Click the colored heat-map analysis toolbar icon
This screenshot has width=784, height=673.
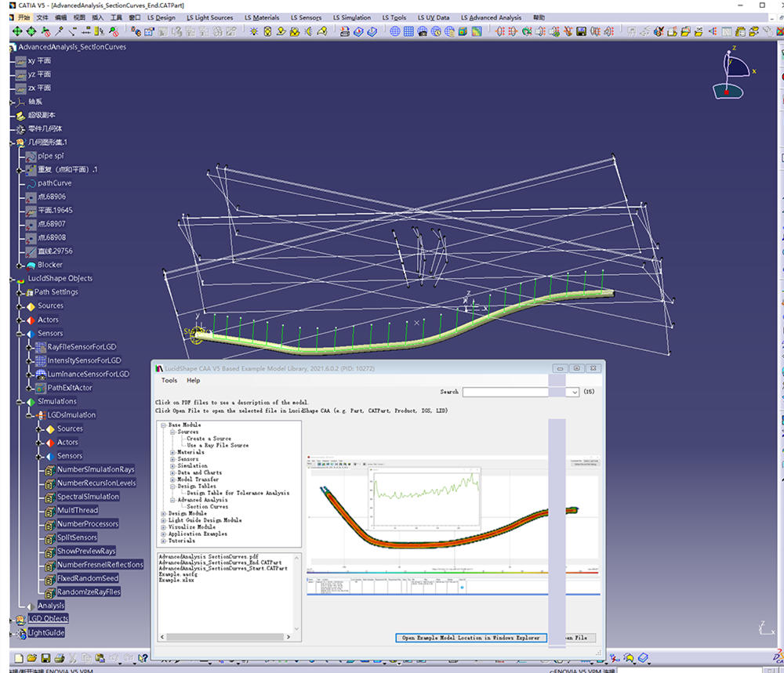click(477, 31)
